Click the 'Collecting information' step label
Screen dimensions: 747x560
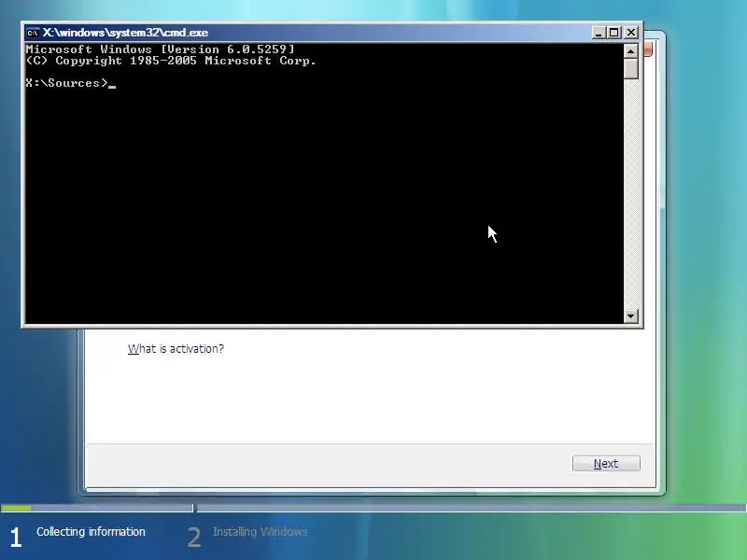coord(91,531)
